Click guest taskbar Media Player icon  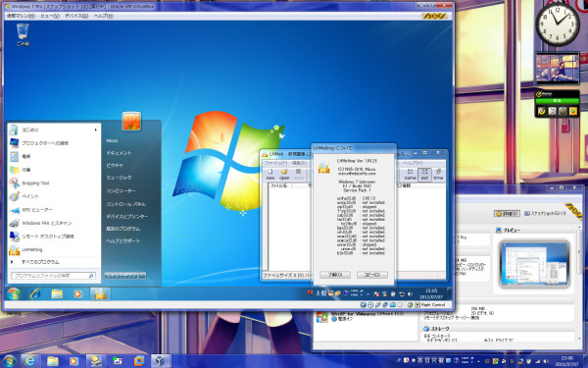[x=78, y=293]
